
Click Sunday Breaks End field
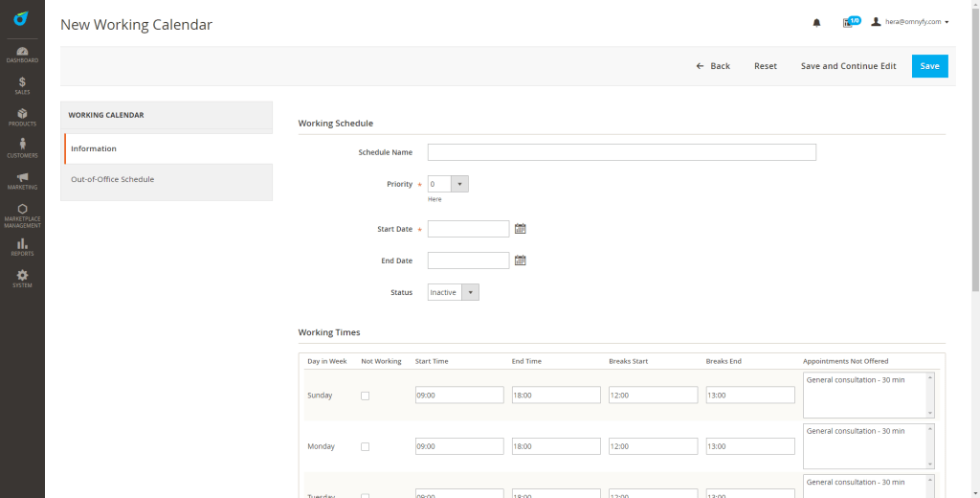[x=750, y=395]
